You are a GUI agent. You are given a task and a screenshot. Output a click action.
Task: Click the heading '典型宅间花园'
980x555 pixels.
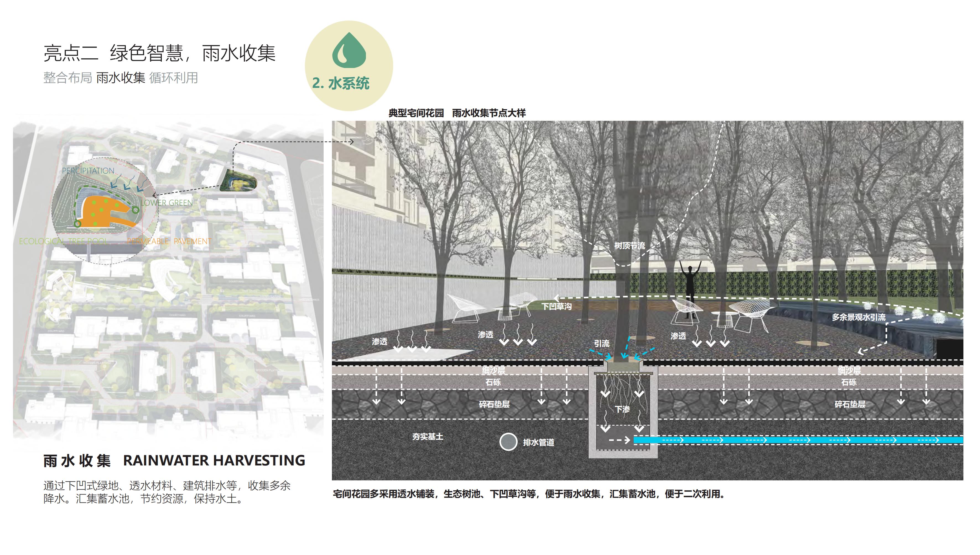[416, 113]
